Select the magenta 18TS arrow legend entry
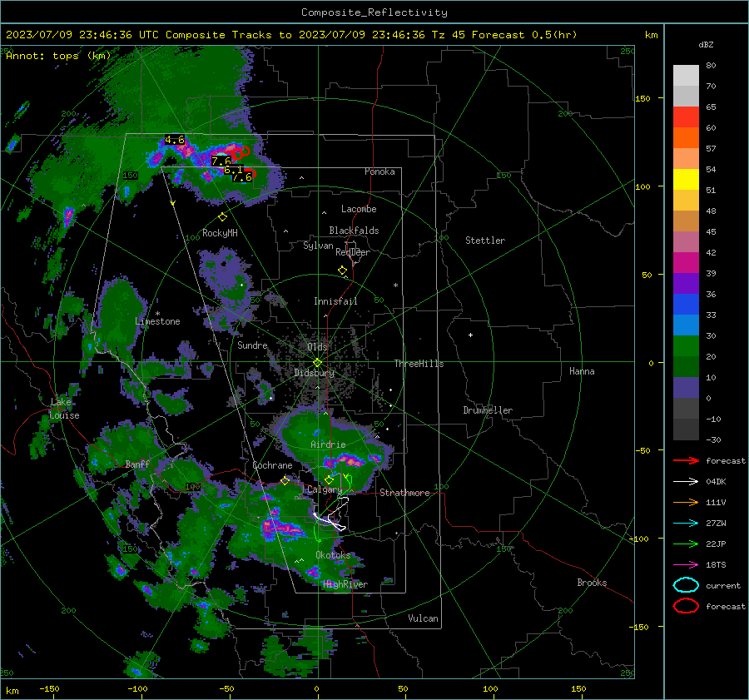The height and width of the screenshot is (700, 749). click(x=686, y=564)
